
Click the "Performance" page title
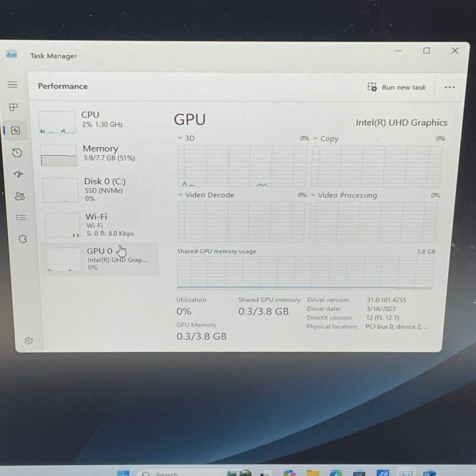tap(63, 86)
